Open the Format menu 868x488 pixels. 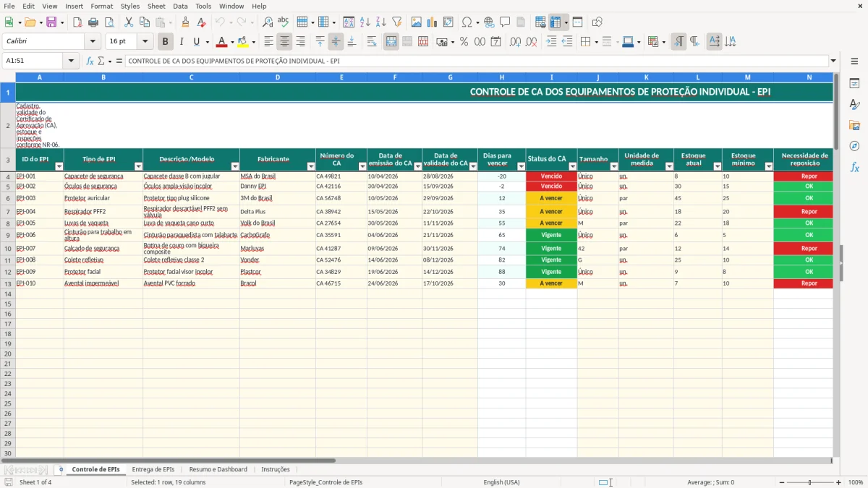click(x=101, y=6)
